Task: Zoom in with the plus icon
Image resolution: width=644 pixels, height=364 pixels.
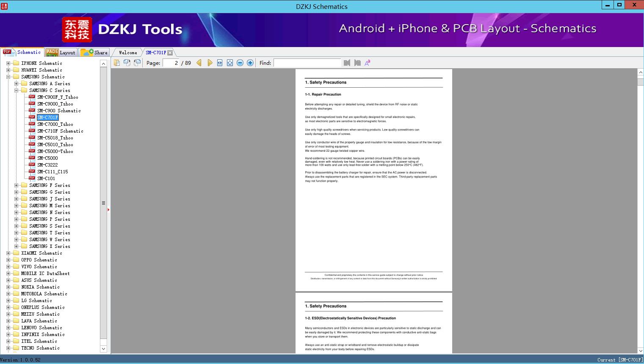Action: [x=250, y=63]
